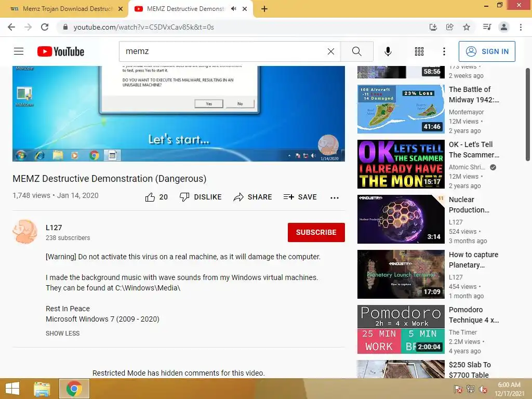Open 'How to capture Planetary' title
Viewport: 532px width, 399px height.
(474, 260)
